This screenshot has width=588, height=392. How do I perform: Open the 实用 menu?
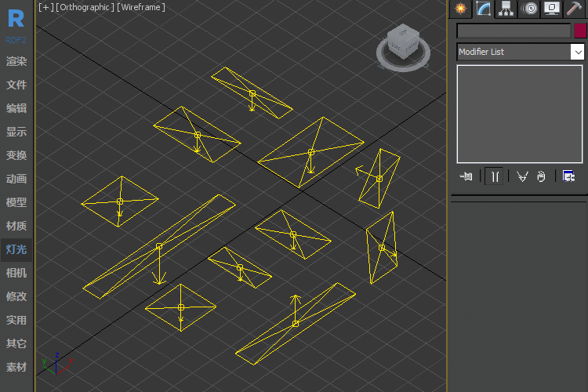coord(16,321)
